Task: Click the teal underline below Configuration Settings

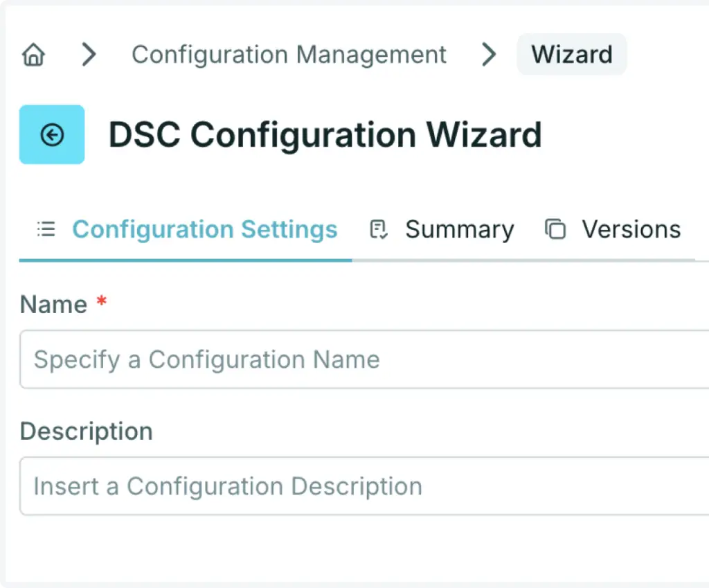Action: pyautogui.click(x=185, y=260)
